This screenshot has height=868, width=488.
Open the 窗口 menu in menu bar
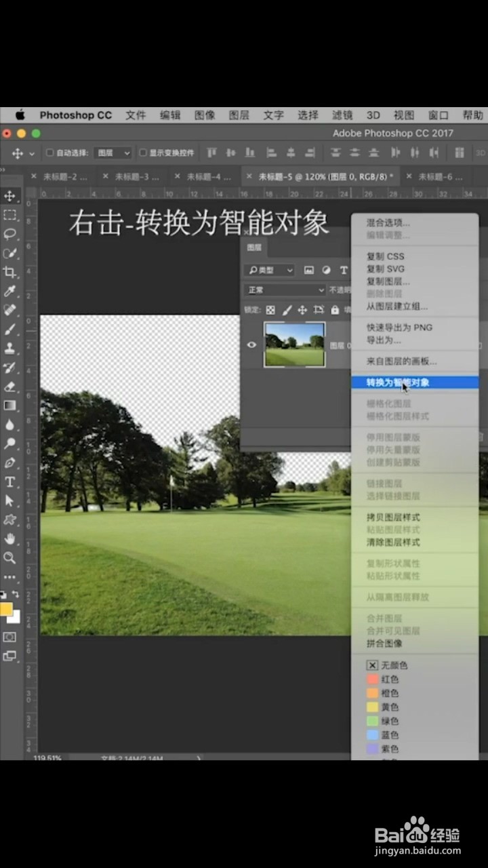pyautogui.click(x=439, y=115)
